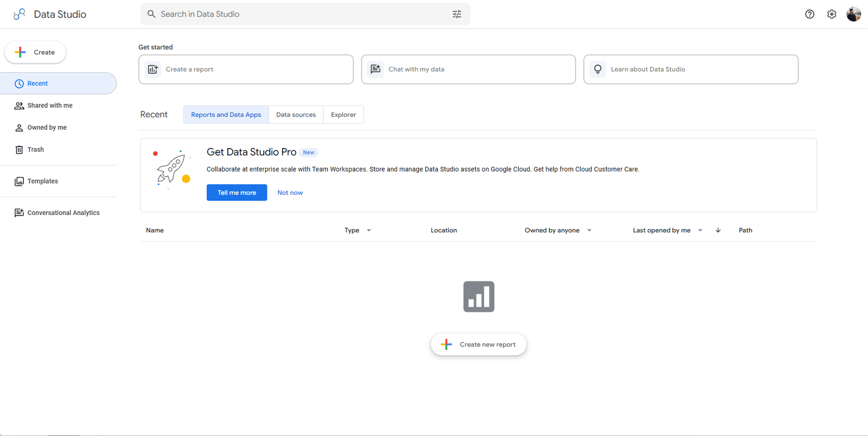Open search filter options icon
The image size is (868, 436).
[x=457, y=14]
